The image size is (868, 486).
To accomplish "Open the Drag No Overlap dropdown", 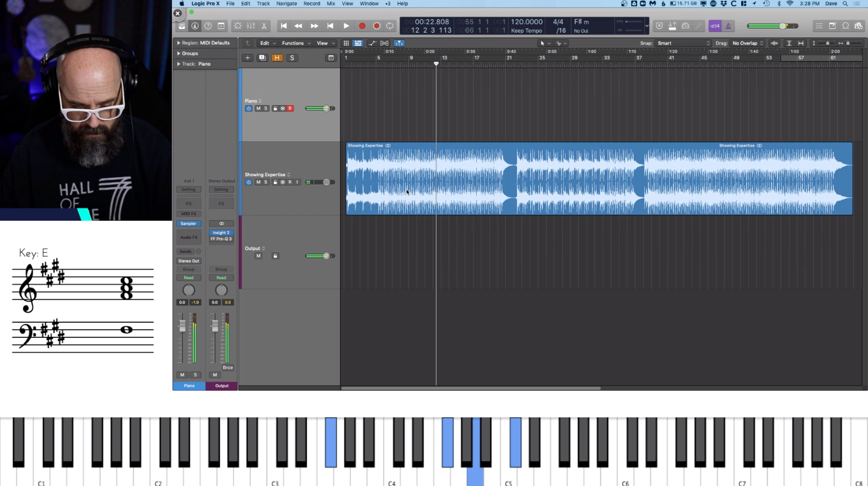I will tap(747, 44).
